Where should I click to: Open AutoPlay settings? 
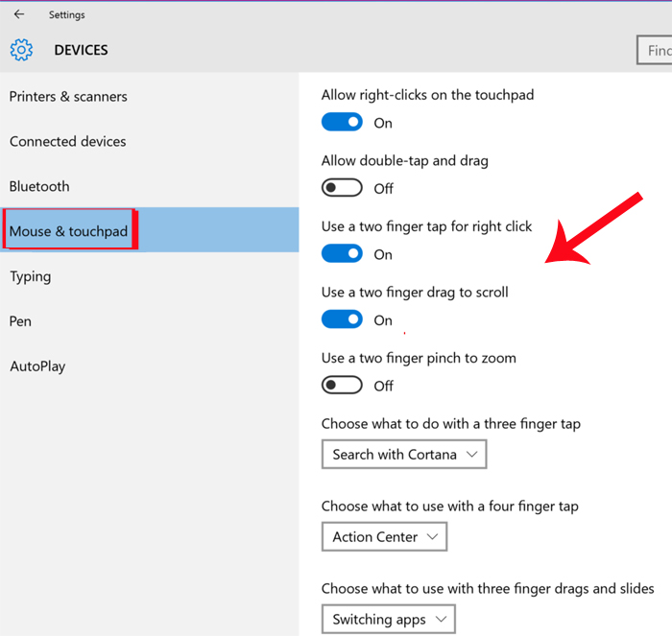point(37,366)
